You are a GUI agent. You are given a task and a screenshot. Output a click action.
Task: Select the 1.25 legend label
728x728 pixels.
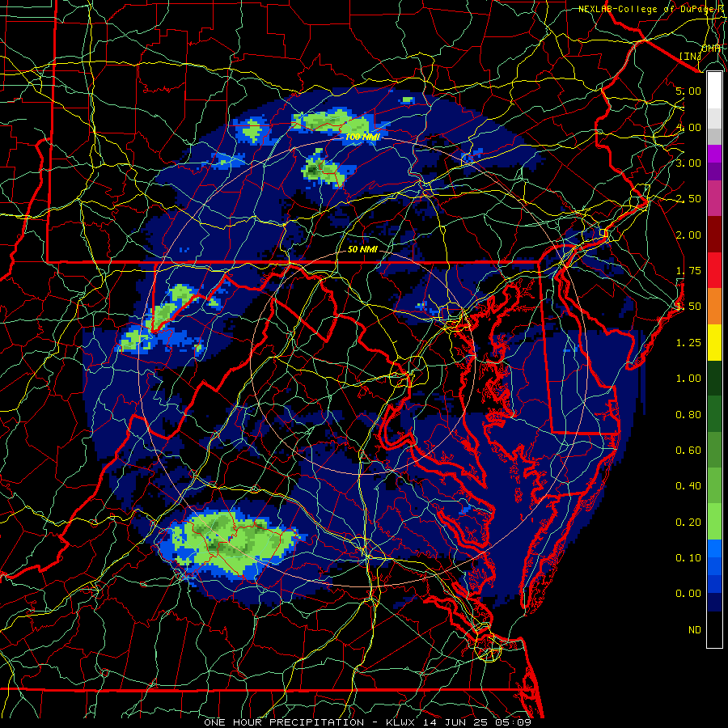click(688, 343)
